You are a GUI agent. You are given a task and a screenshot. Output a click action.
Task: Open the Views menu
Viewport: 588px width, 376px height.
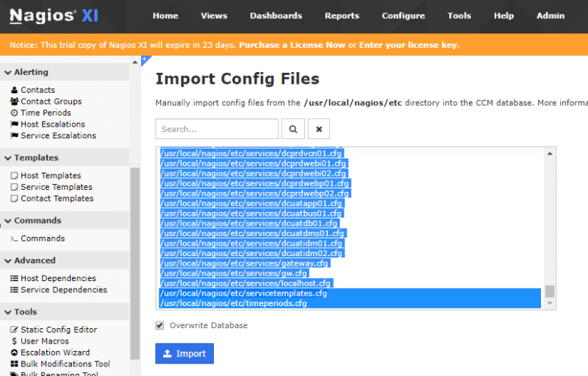(214, 15)
